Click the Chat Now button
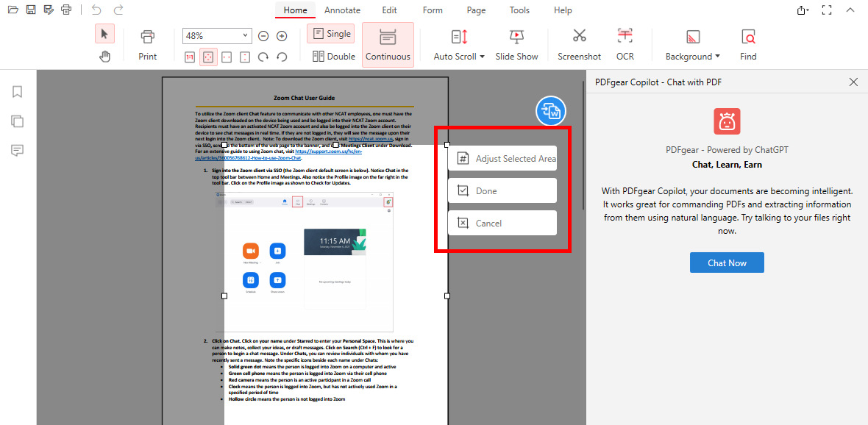 (727, 262)
